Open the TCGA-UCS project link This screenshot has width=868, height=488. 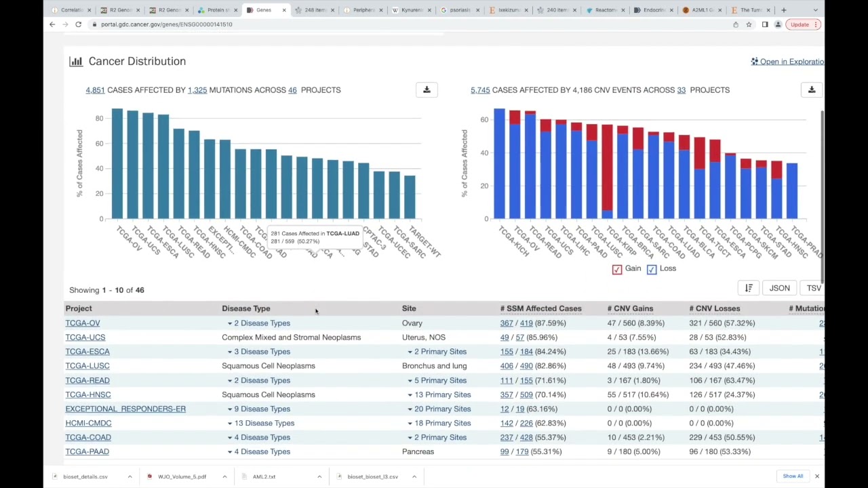click(85, 338)
